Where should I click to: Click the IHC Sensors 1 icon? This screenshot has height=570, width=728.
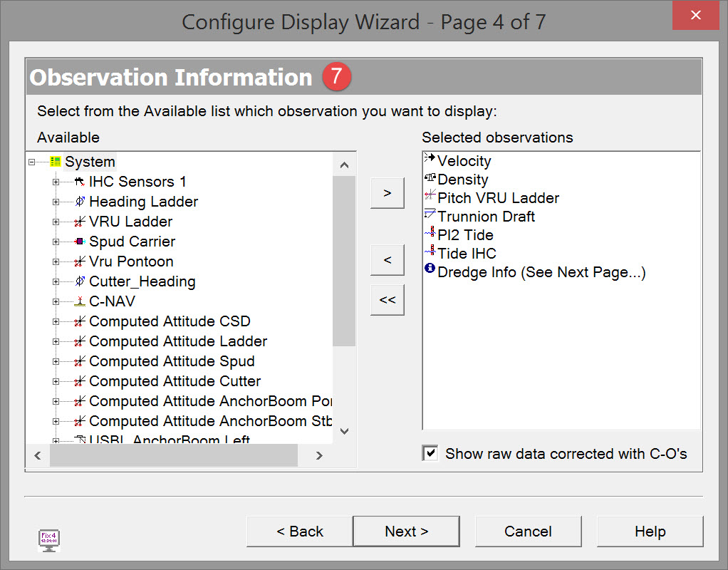pyautogui.click(x=80, y=182)
